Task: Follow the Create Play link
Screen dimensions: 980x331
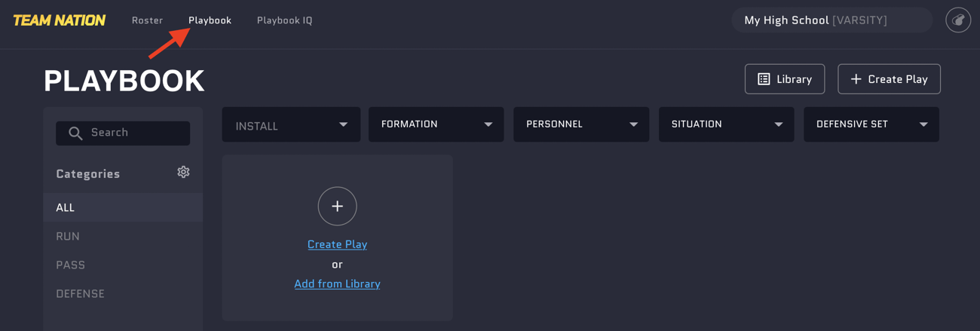Action: click(337, 244)
